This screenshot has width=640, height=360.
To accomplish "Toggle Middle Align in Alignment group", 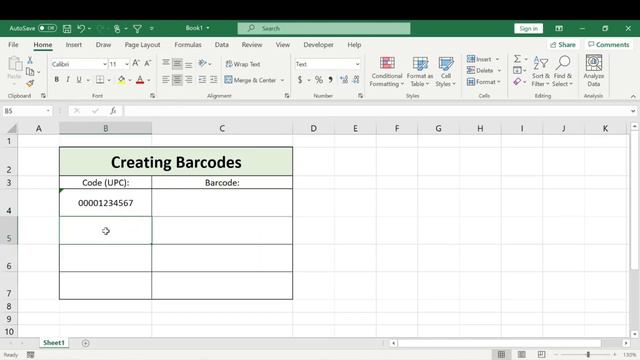I will [x=177, y=64].
